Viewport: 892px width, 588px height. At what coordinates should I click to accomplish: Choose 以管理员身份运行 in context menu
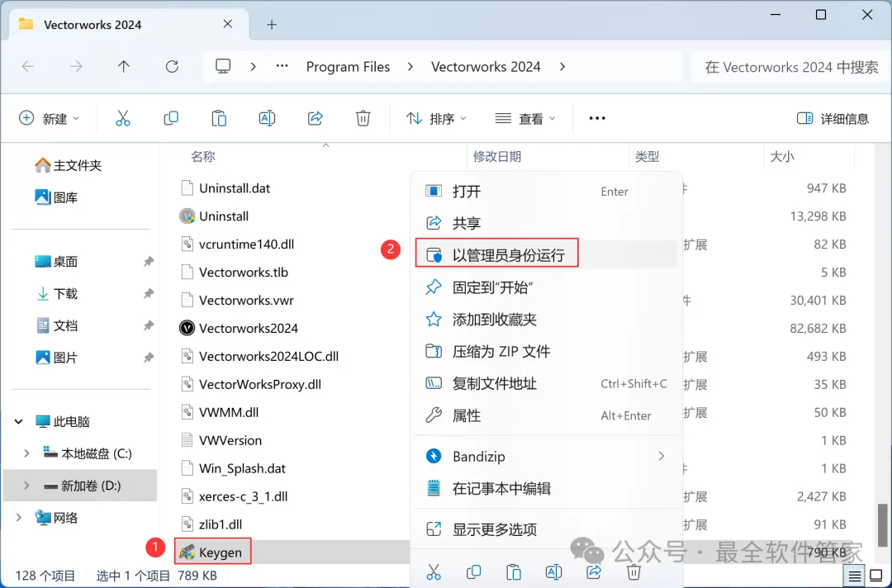coord(546,254)
